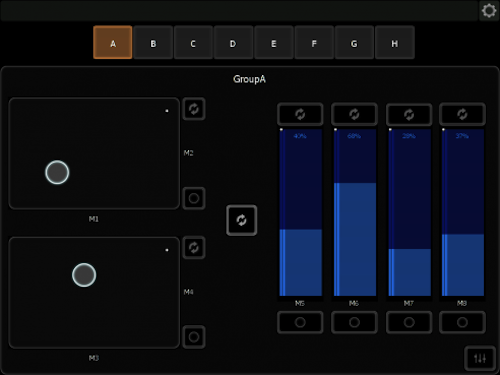The height and width of the screenshot is (375, 500).
Task: Click the refresh icon above the M7 fader
Action: [x=409, y=114]
